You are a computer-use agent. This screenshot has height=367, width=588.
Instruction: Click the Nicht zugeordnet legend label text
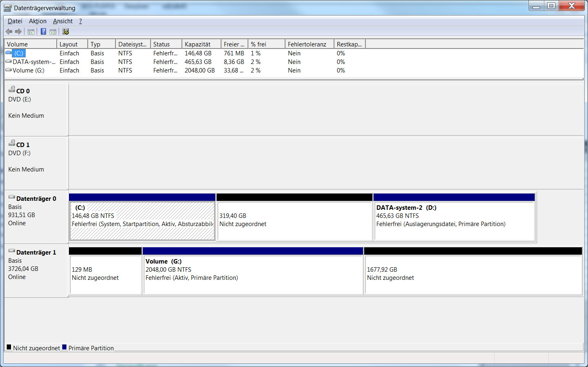pyautogui.click(x=36, y=348)
